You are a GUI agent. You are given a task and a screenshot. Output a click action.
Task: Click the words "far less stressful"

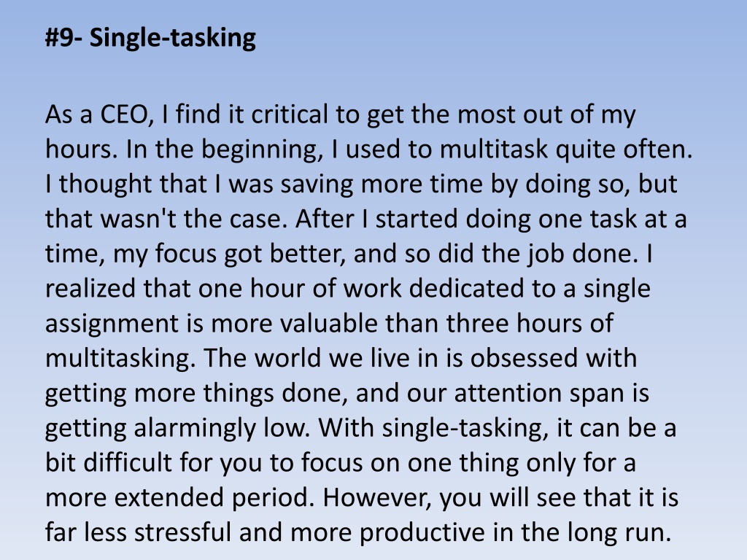(x=138, y=532)
